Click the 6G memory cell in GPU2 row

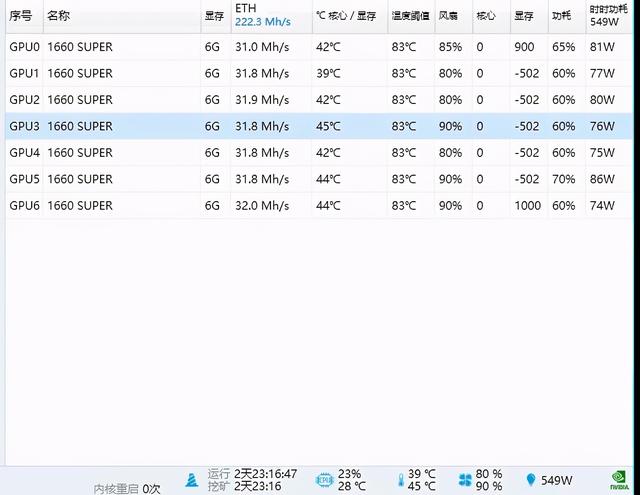tap(212, 100)
